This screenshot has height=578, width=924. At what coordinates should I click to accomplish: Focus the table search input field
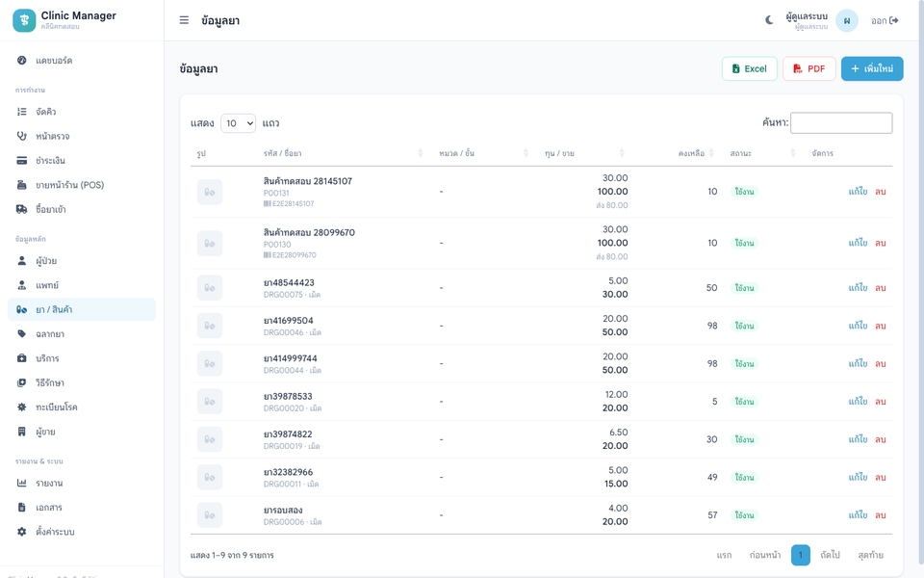click(x=841, y=122)
